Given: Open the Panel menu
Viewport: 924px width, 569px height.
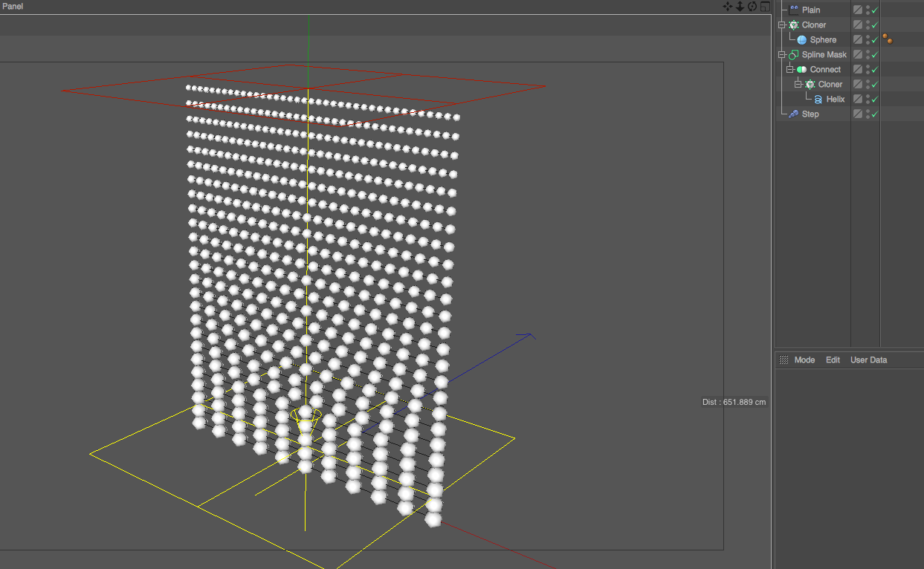Looking at the screenshot, I should [12, 6].
